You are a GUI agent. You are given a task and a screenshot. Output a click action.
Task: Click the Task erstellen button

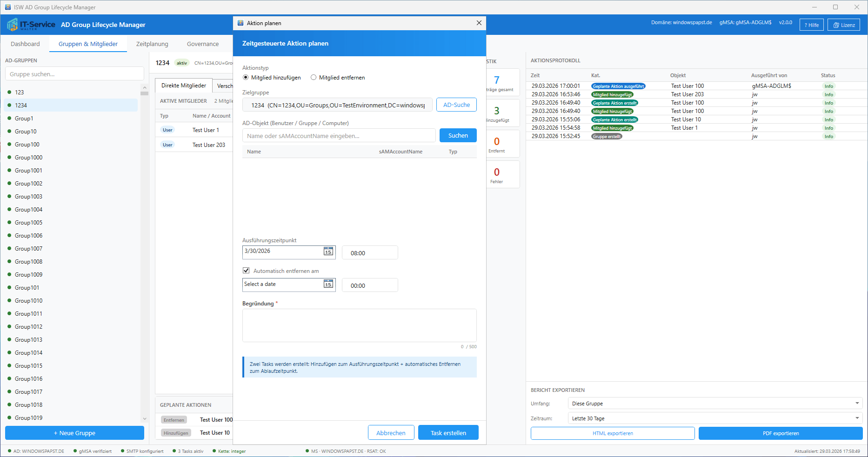coord(448,433)
